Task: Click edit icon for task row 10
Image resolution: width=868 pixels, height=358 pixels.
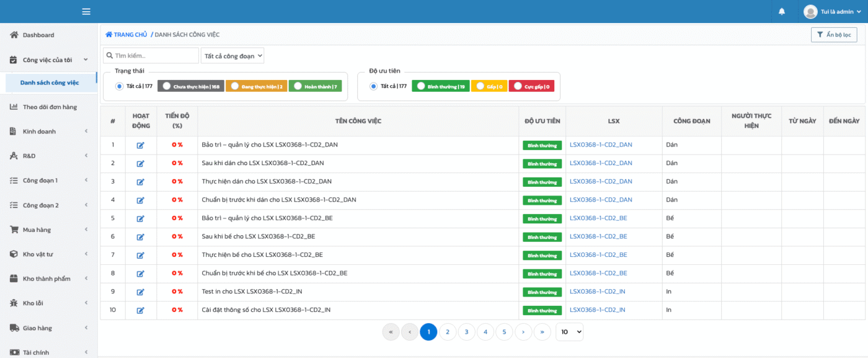Action: (141, 310)
